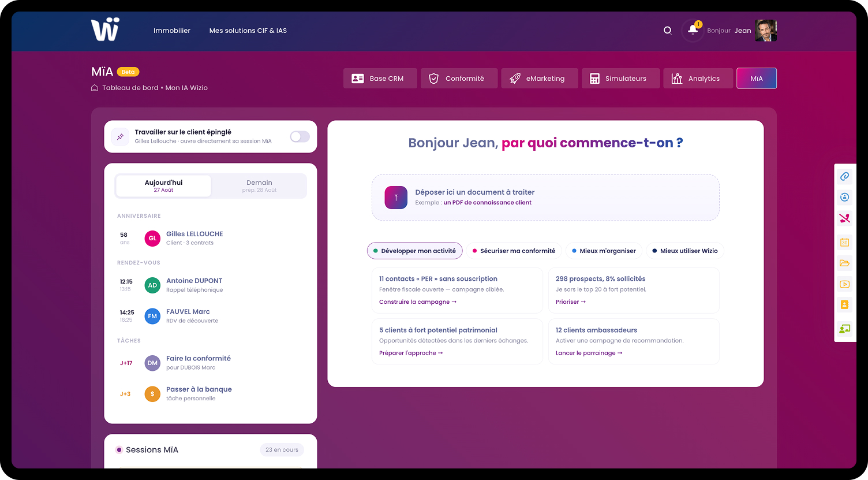Open Gilles LELLOUCHE birthday entry
This screenshot has height=480, width=868.
[x=211, y=238]
